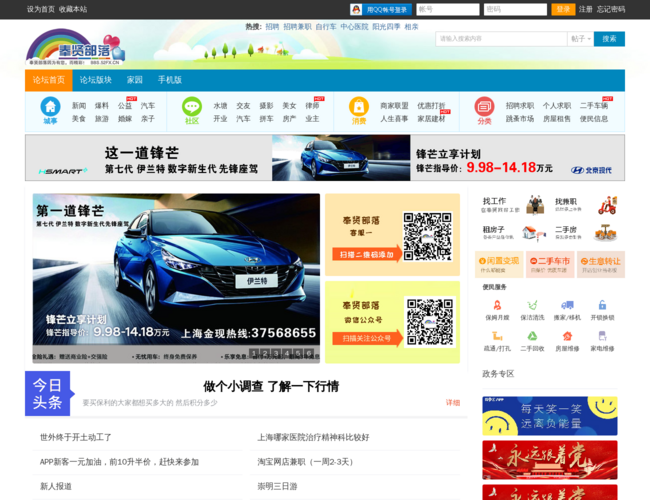Click the red 分类 category icon
Screen dimensions: 650x500
point(484,107)
